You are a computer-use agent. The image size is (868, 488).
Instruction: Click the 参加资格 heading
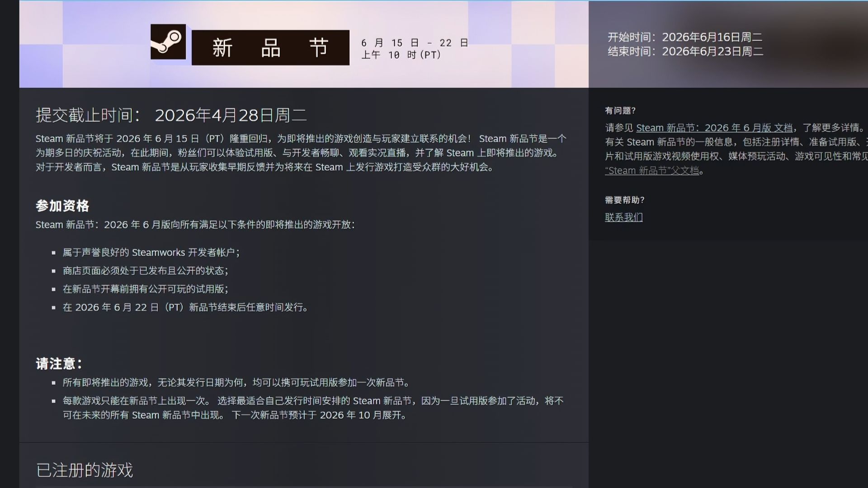[x=62, y=206]
